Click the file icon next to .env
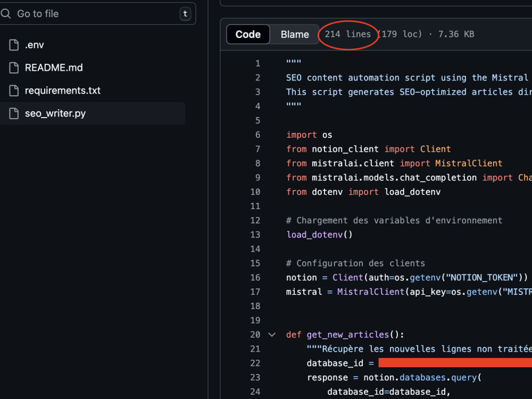The image size is (532, 399). (14, 45)
